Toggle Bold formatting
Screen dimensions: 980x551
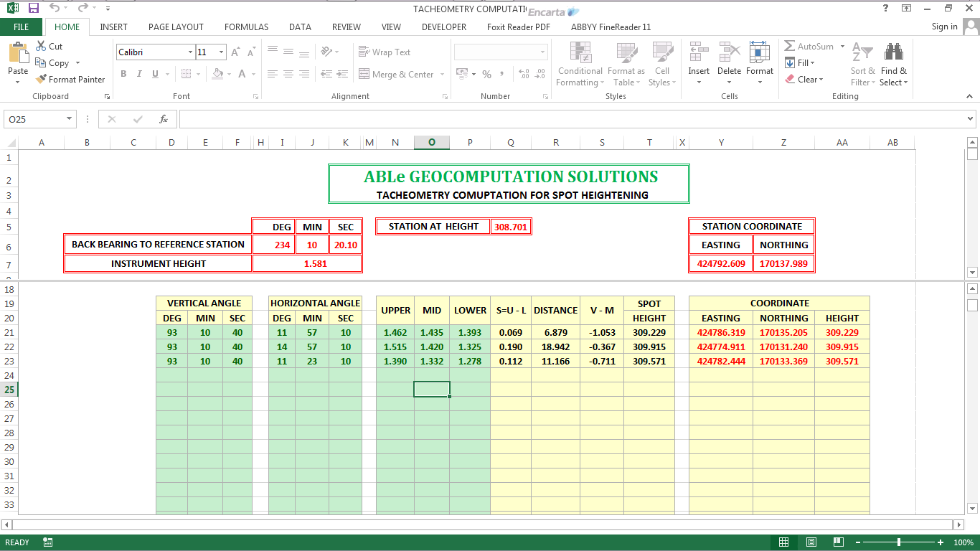123,74
